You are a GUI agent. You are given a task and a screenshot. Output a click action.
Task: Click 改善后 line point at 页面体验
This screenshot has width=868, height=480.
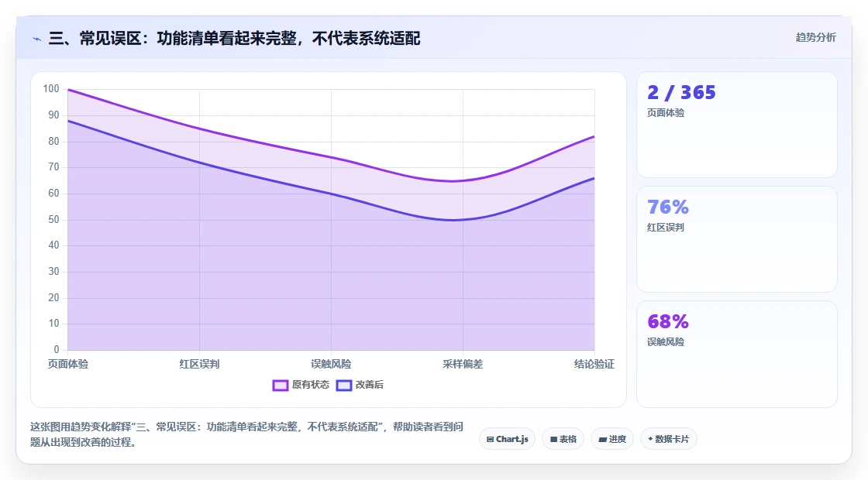click(x=68, y=121)
